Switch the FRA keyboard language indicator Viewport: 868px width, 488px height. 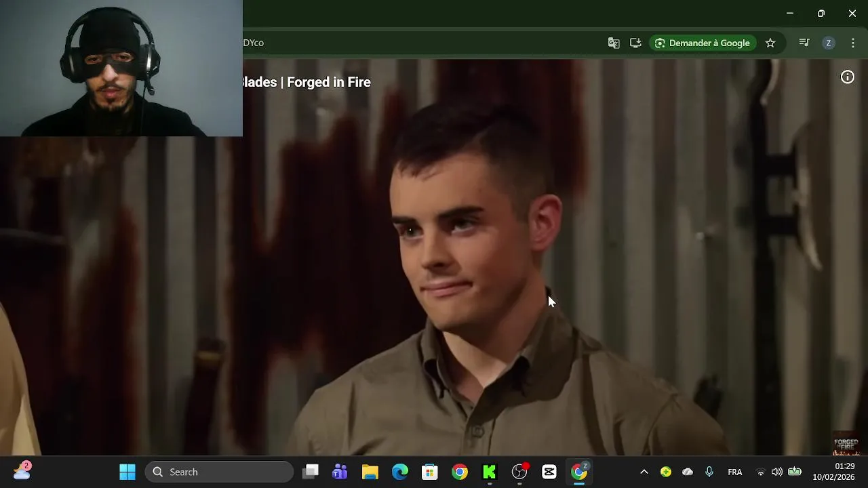point(735,472)
